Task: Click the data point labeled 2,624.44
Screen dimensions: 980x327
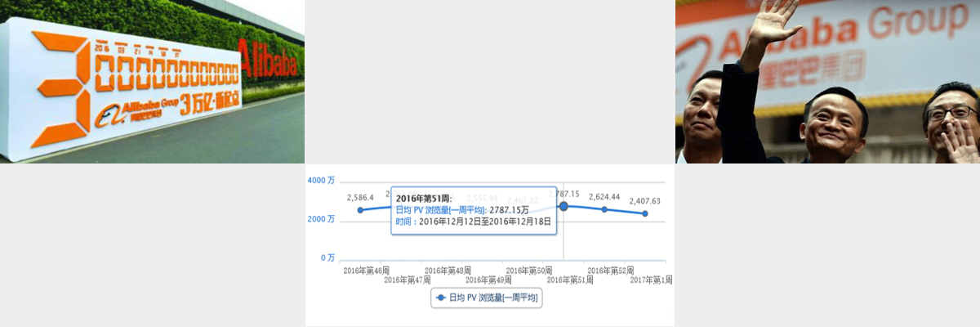Action: [604, 209]
